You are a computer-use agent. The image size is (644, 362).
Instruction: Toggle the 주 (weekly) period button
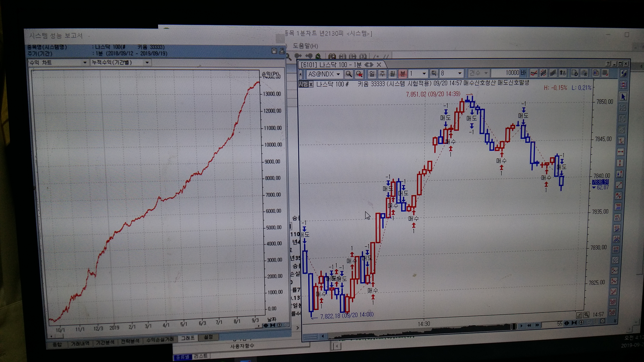coord(382,74)
